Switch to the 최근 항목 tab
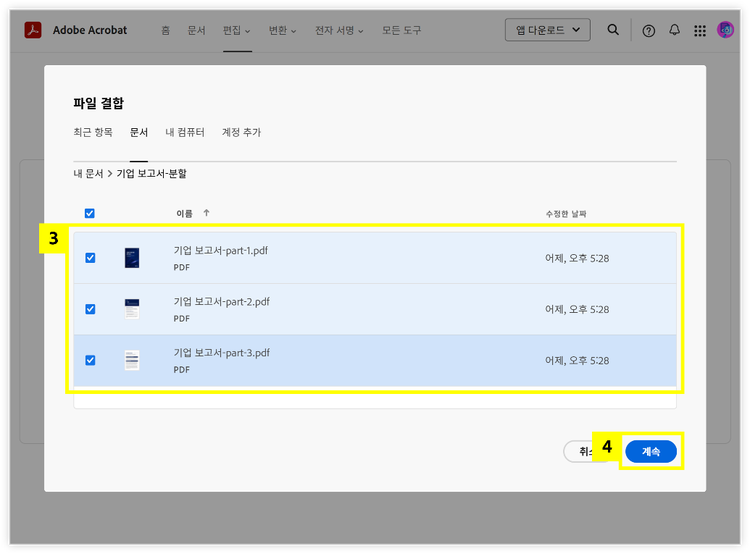The width and height of the screenshot is (750, 554). (93, 133)
